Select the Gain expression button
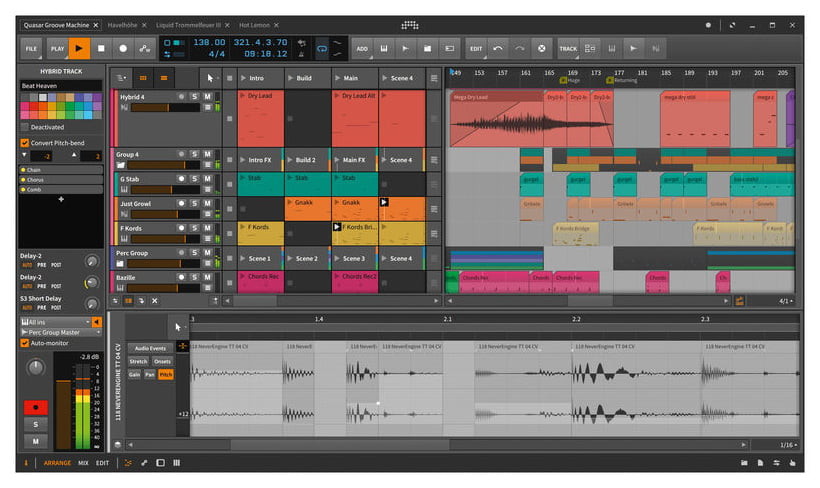The height and width of the screenshot is (488, 820). coord(134,374)
